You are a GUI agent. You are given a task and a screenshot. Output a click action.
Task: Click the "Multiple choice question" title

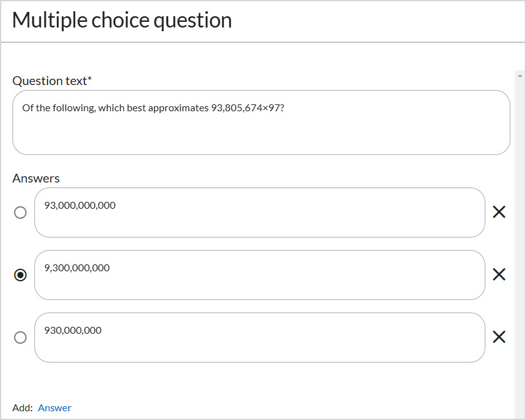click(122, 20)
